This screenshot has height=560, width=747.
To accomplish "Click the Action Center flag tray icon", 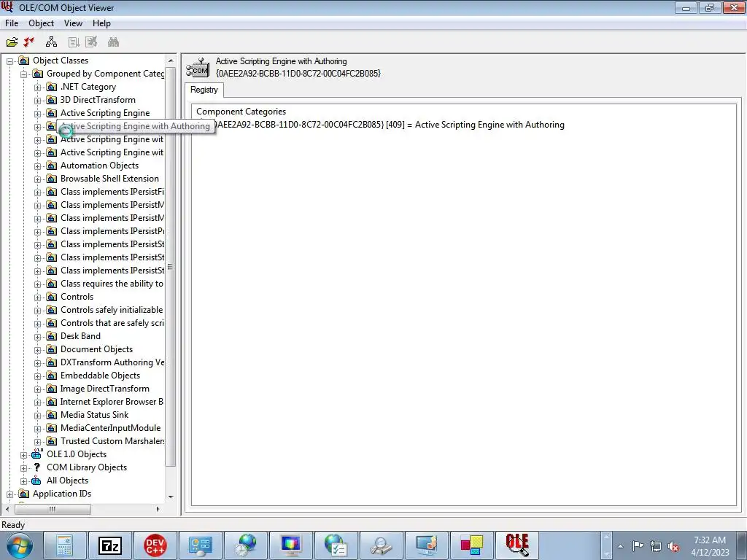I will click(x=638, y=546).
